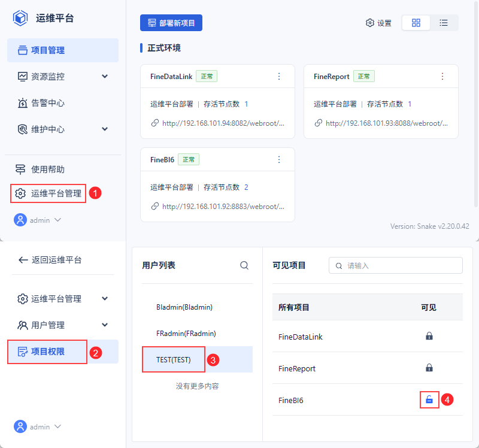This screenshot has height=448, width=479.
Task: Click the upper panel vertical scrollbar
Action: (x=476, y=104)
